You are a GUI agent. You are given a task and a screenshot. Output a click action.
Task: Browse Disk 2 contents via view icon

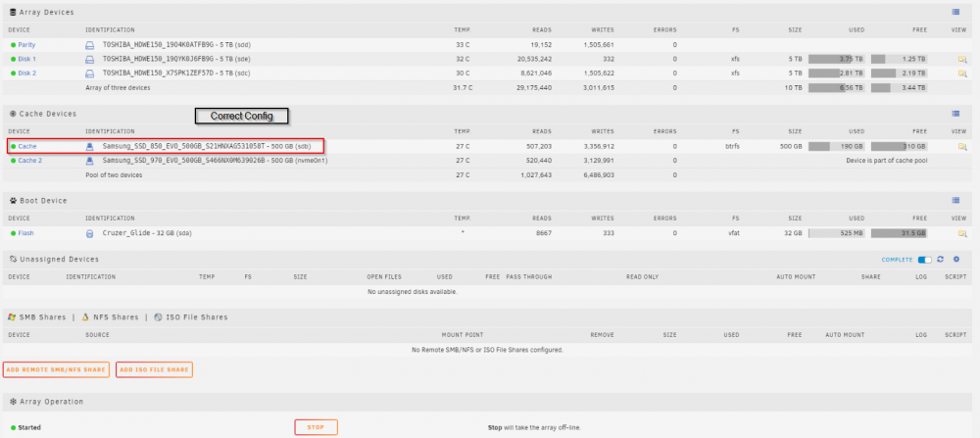[962, 73]
